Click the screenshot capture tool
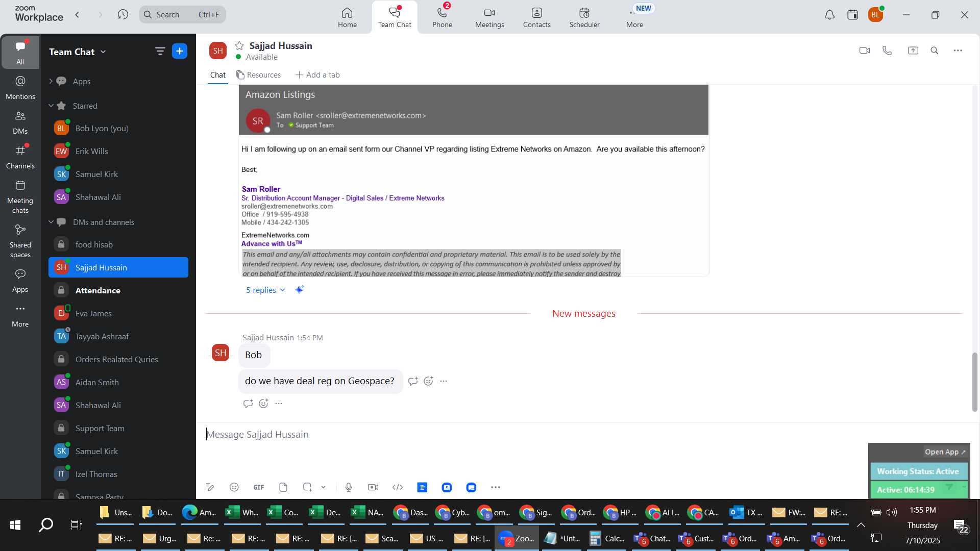 pyautogui.click(x=307, y=487)
